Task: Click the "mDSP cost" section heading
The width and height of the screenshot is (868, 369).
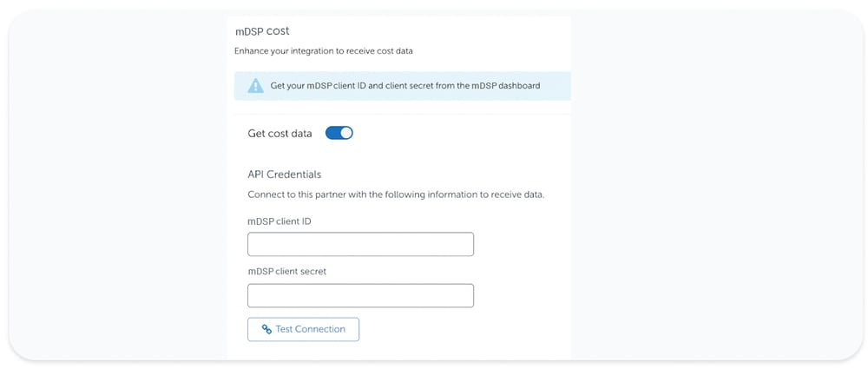Action: [262, 31]
